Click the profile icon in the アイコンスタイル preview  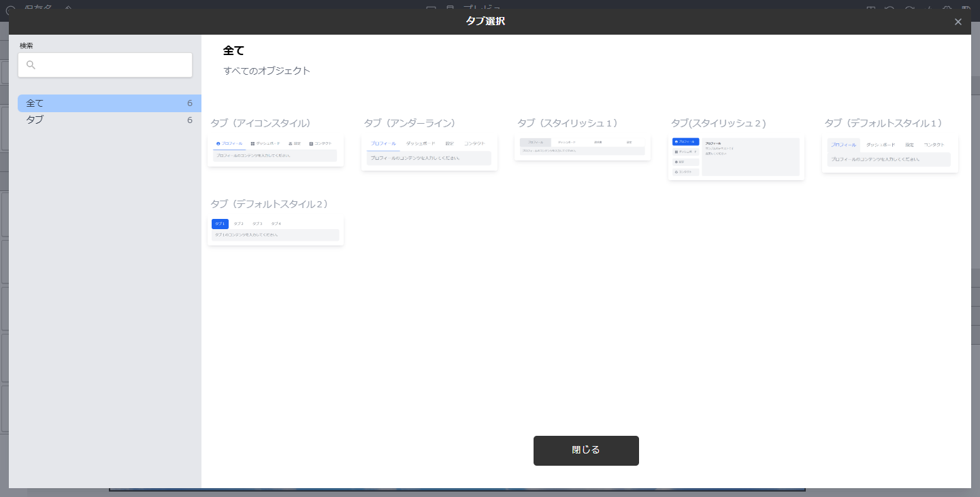[218, 143]
